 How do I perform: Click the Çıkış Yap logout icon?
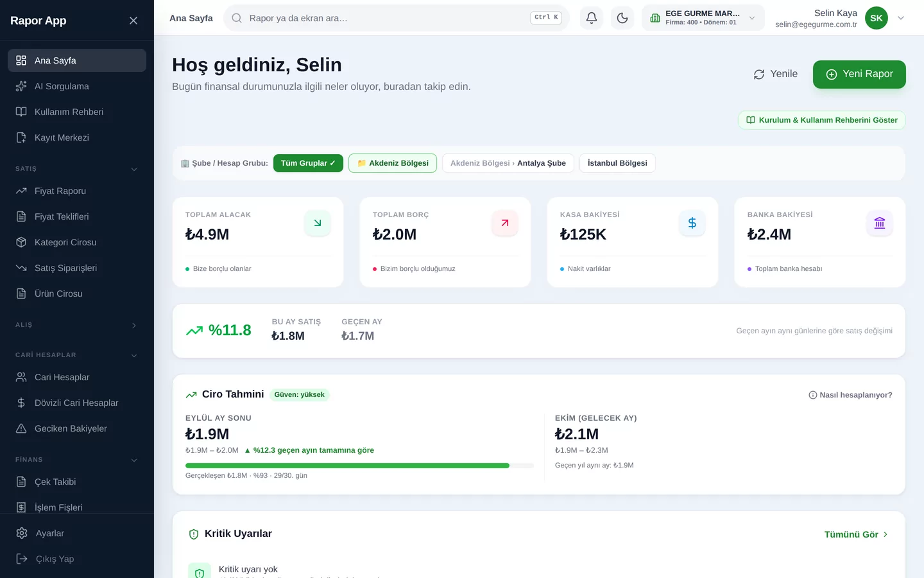tap(22, 559)
